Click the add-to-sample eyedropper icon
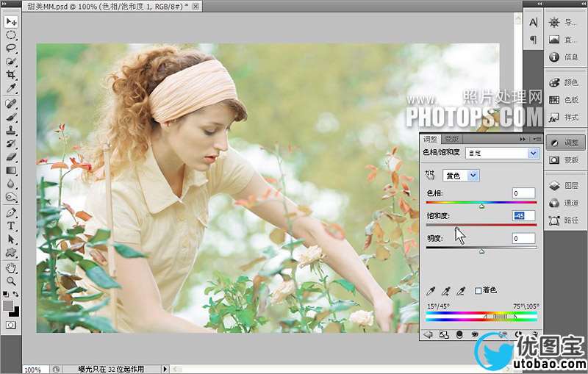The image size is (588, 374). 446,291
